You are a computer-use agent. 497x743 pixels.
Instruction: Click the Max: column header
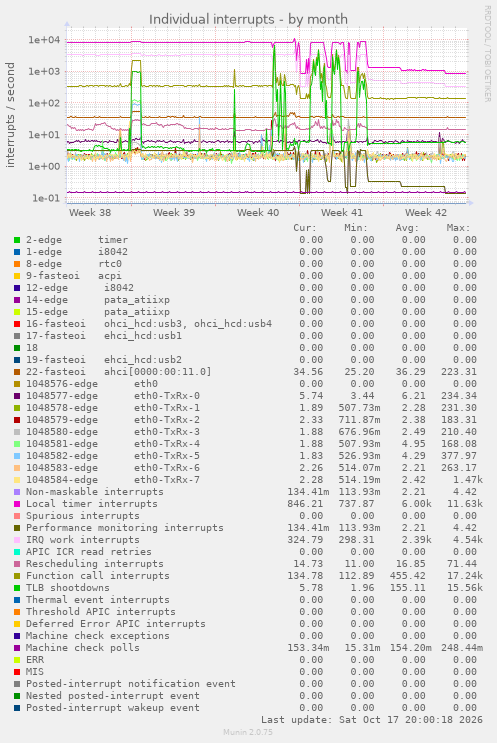tap(458, 228)
